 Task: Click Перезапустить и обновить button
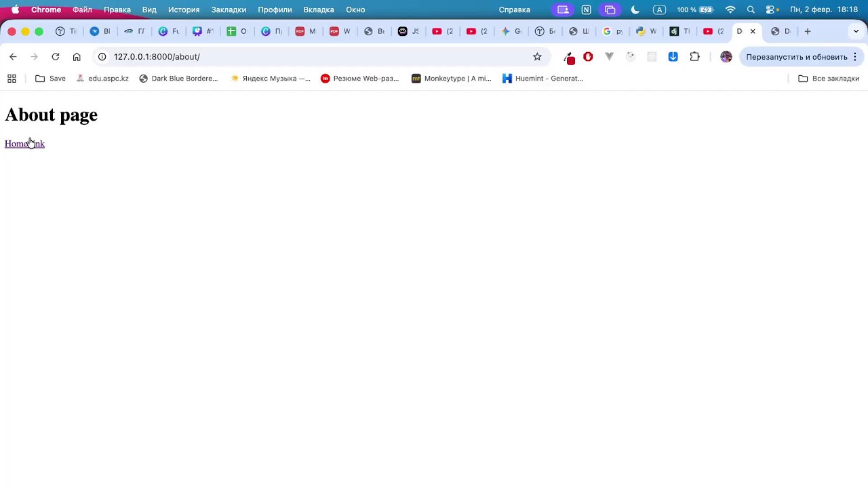tap(797, 57)
